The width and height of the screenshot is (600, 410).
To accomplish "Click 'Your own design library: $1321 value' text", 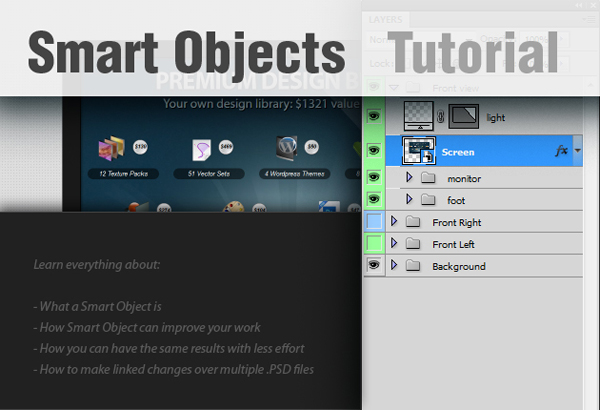I will 261,104.
